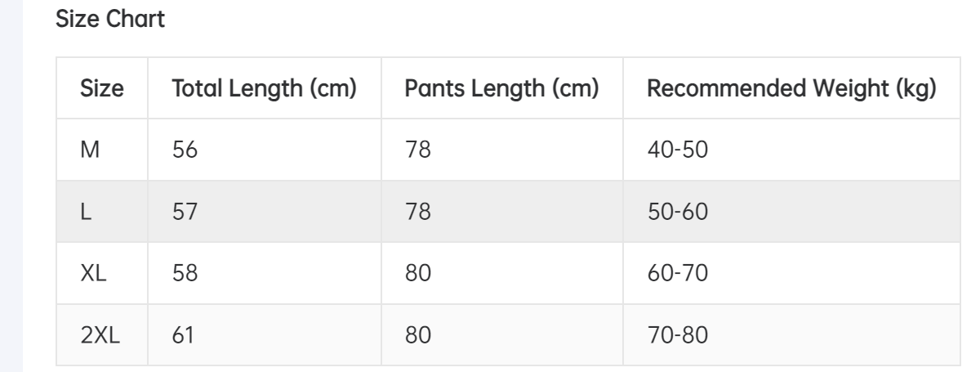
Task: Click total length value 57
Action: click(x=183, y=212)
